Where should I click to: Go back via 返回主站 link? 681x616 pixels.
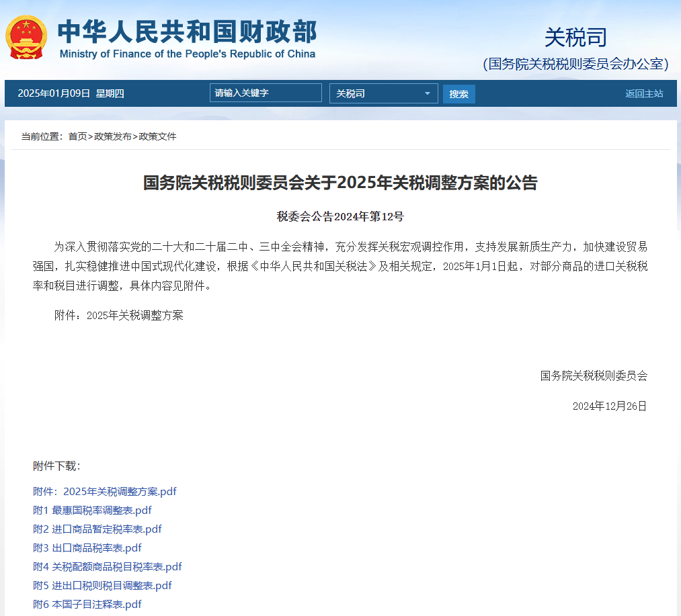tap(643, 93)
